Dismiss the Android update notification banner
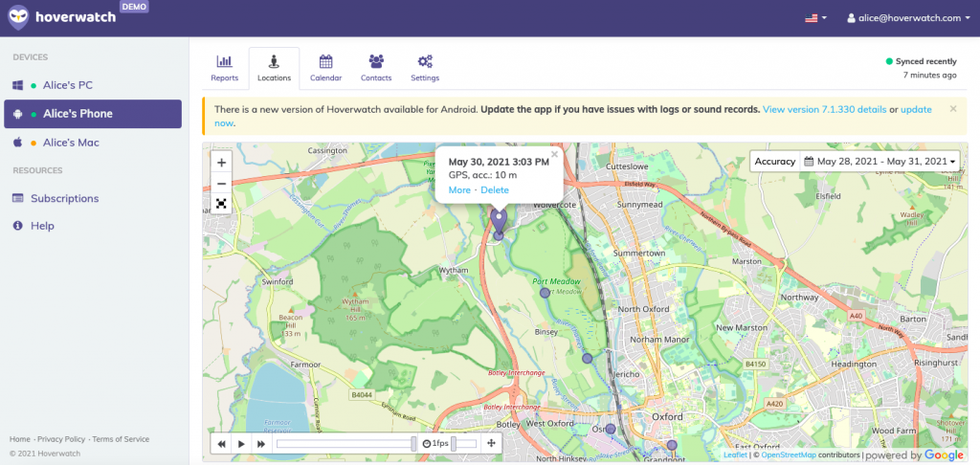The height and width of the screenshot is (465, 980). click(x=953, y=109)
